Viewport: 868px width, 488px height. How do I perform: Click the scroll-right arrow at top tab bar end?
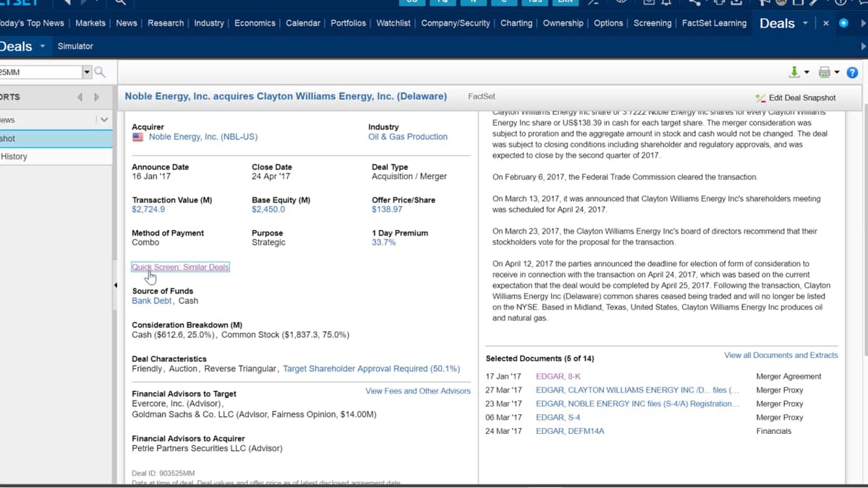pyautogui.click(x=862, y=23)
